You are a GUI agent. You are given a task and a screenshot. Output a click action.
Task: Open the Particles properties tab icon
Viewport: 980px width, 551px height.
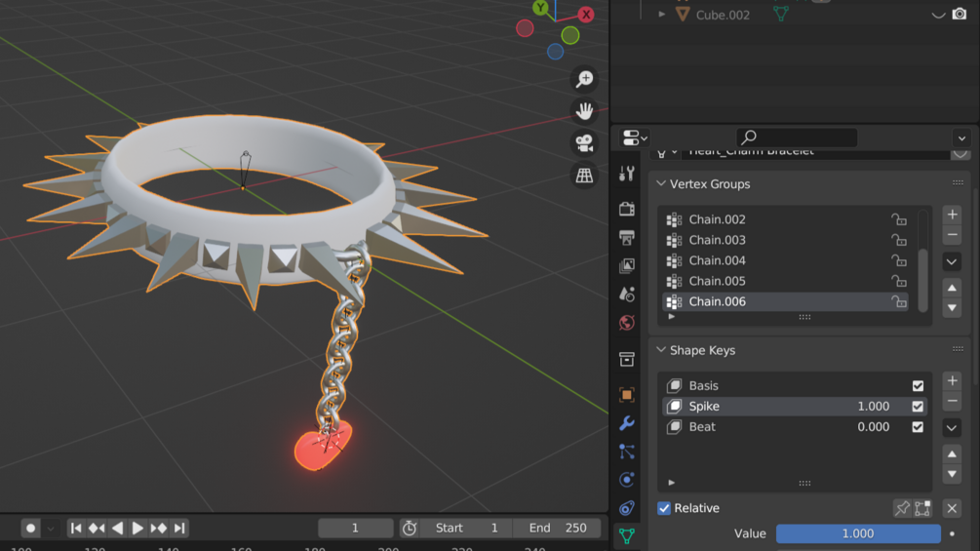tap(627, 452)
